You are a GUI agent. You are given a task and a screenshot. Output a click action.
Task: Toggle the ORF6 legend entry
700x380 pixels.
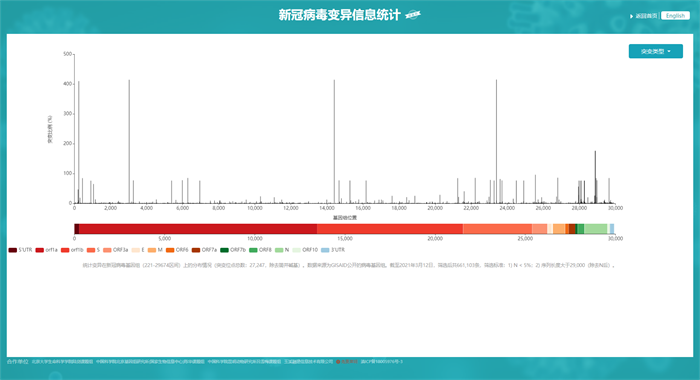click(177, 250)
